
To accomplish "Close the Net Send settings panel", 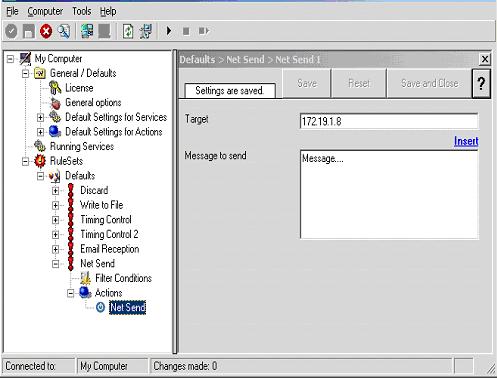I will (x=485, y=59).
